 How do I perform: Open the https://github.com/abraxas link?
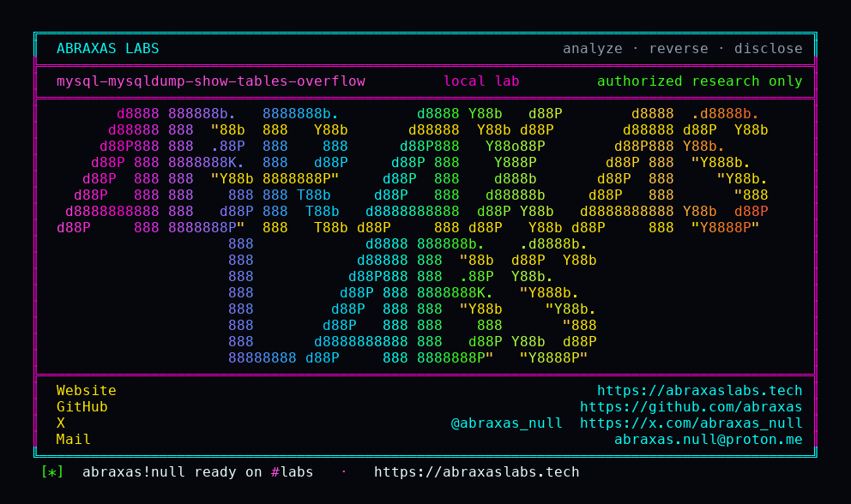pos(691,407)
